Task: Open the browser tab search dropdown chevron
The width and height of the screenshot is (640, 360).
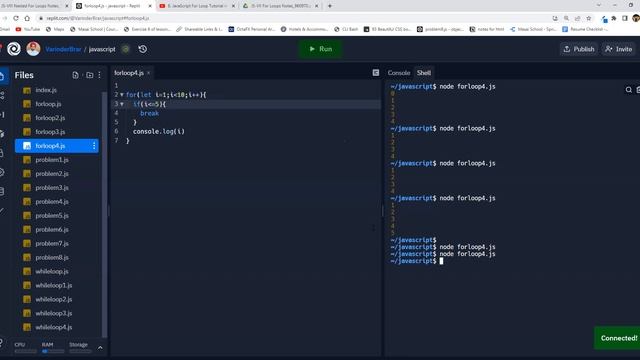Action: point(599,5)
